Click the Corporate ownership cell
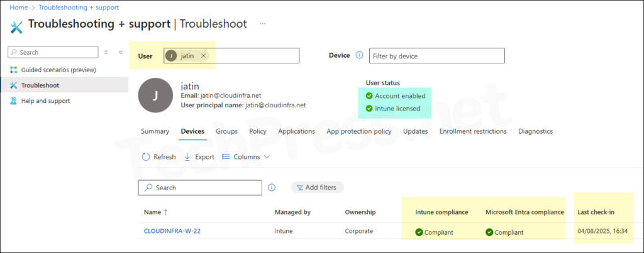 tap(359, 231)
